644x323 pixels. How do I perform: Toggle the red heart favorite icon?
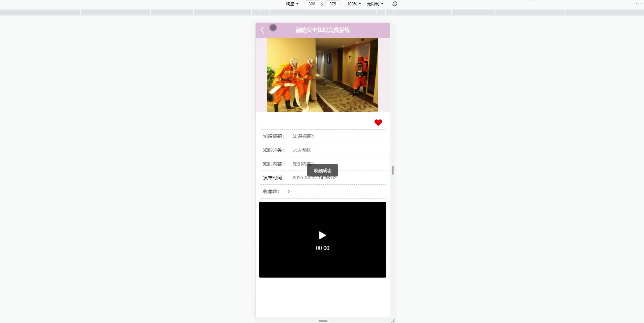(x=378, y=122)
